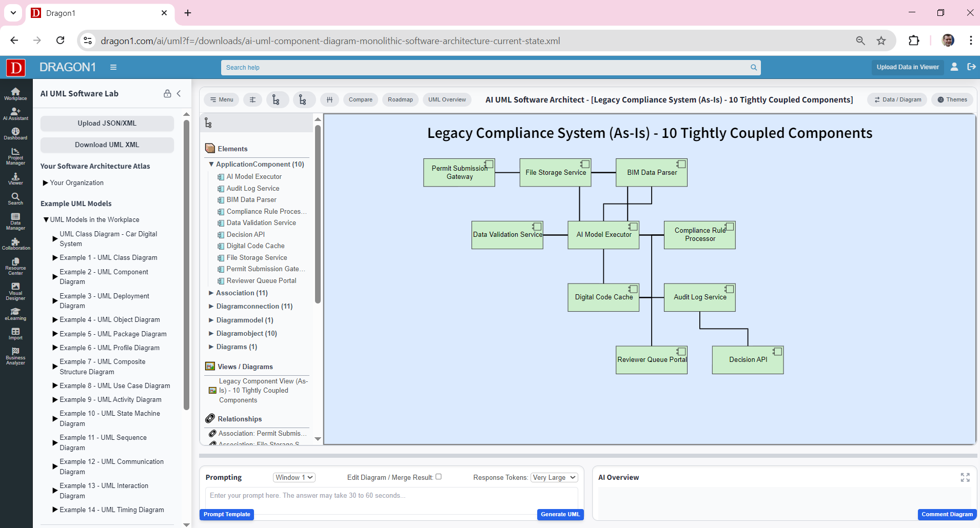
Task: Open the Dashboard
Action: click(15, 133)
